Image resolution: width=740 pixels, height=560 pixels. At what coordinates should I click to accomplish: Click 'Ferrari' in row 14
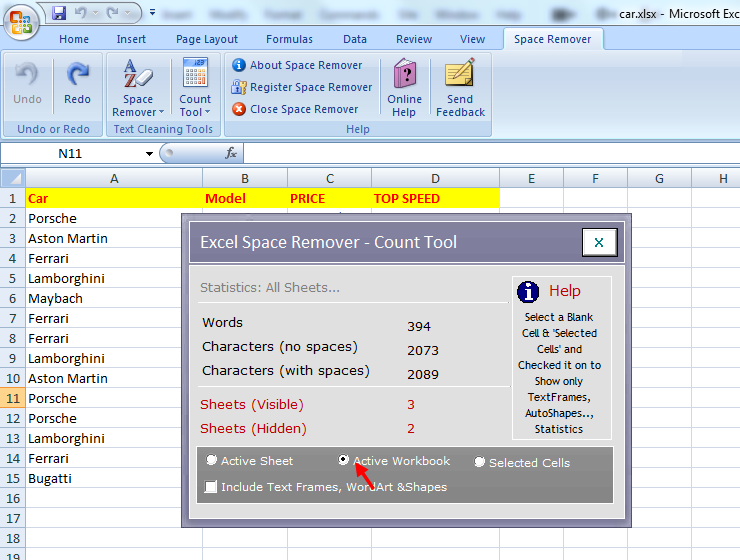[104, 459]
